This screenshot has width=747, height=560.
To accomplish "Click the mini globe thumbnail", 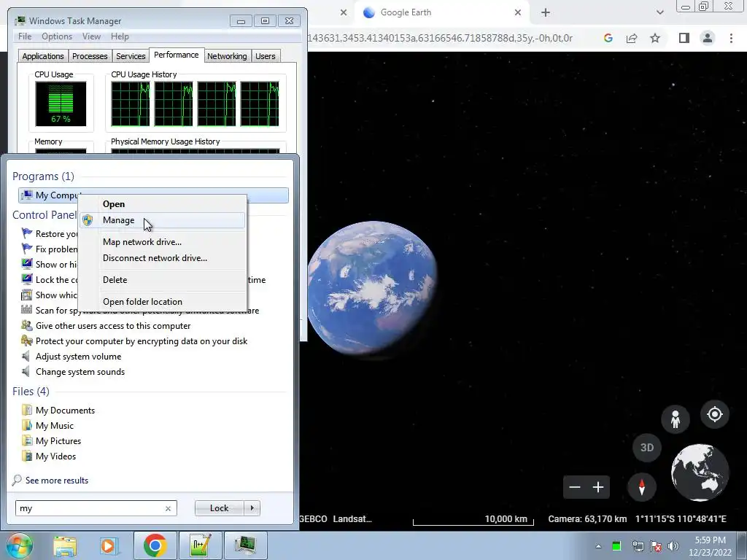I will click(x=700, y=472).
